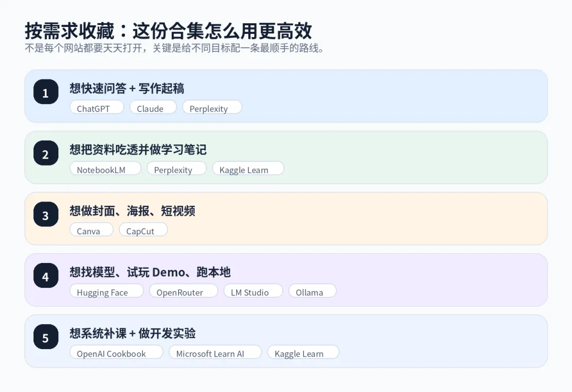Click the title 按需求收藏：这份合集怎么用更高效

point(168,31)
